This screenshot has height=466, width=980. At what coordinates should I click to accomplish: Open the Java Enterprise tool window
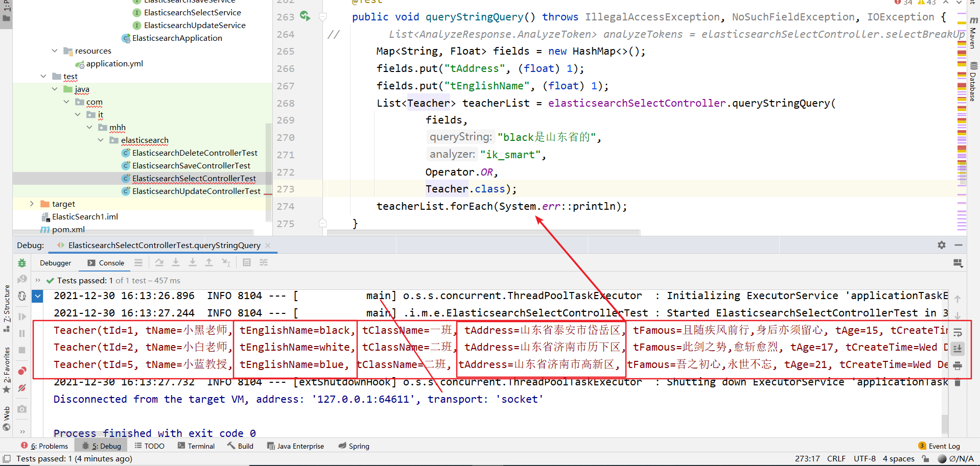295,446
